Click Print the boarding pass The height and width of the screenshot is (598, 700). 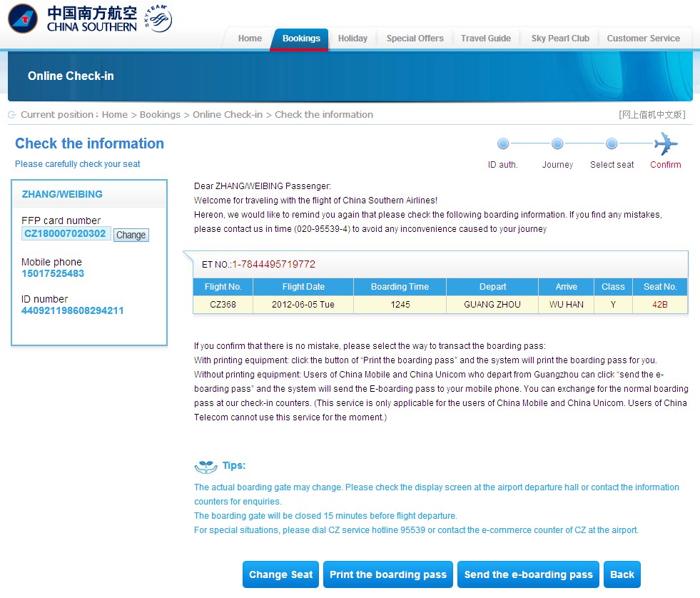point(388,574)
